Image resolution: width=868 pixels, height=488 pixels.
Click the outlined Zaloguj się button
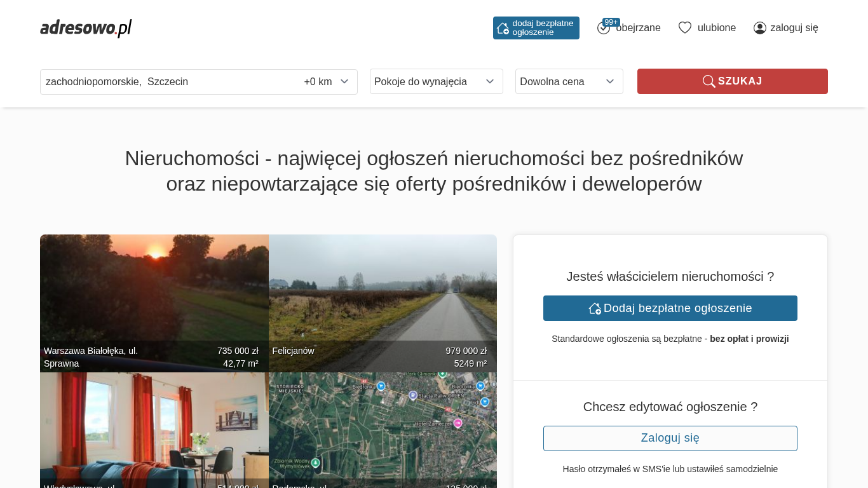pyautogui.click(x=670, y=438)
